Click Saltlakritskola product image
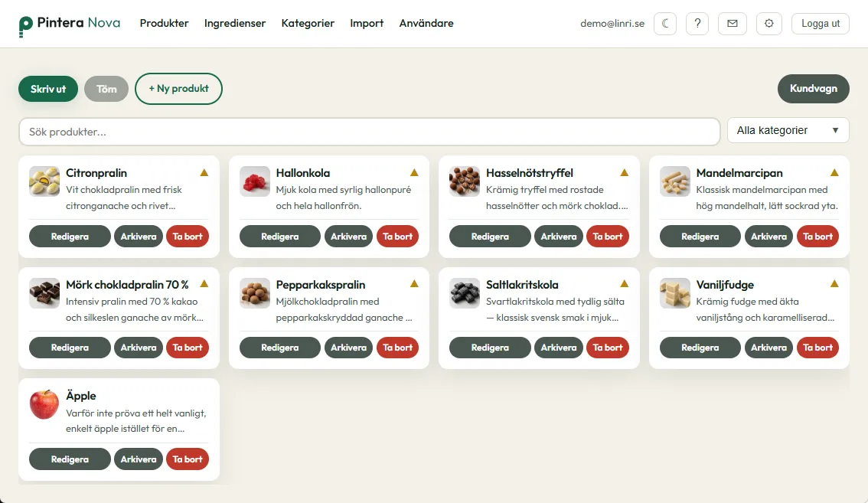 [x=465, y=293]
